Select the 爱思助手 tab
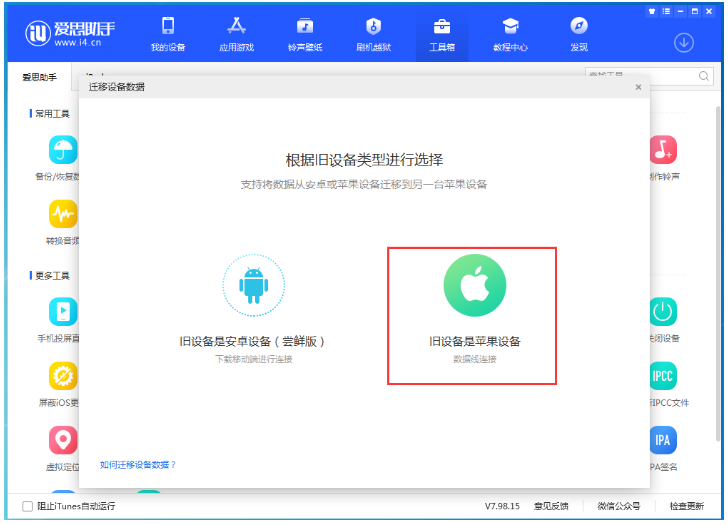The height and width of the screenshot is (524, 728). [x=39, y=77]
